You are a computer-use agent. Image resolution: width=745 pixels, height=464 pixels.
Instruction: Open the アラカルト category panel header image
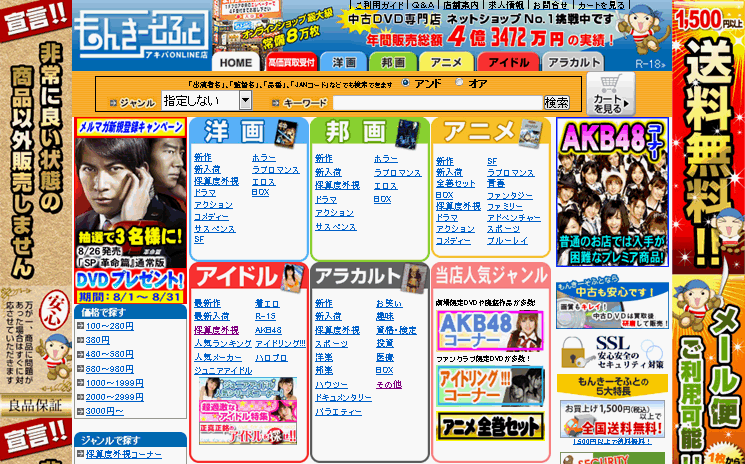click(370, 276)
